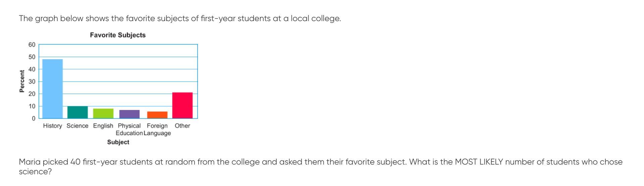
Task: Click the Foreign Language category label
Action: point(157,129)
